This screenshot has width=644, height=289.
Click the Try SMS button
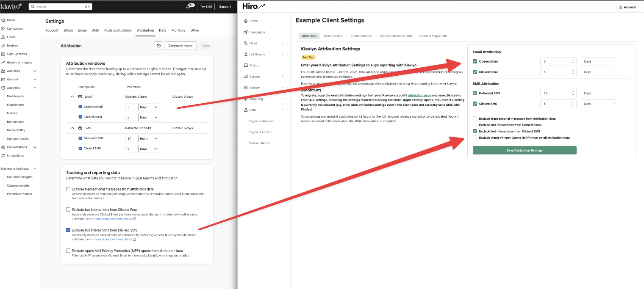206,7
